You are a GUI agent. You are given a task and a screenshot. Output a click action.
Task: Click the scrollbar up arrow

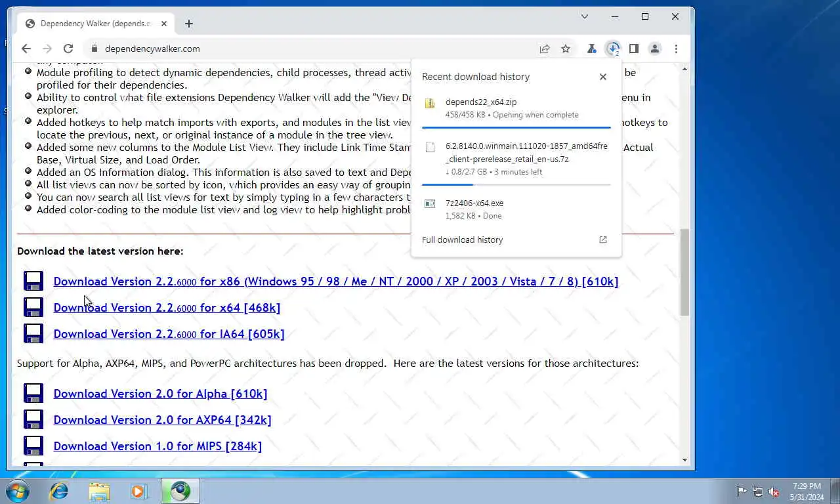coord(684,69)
